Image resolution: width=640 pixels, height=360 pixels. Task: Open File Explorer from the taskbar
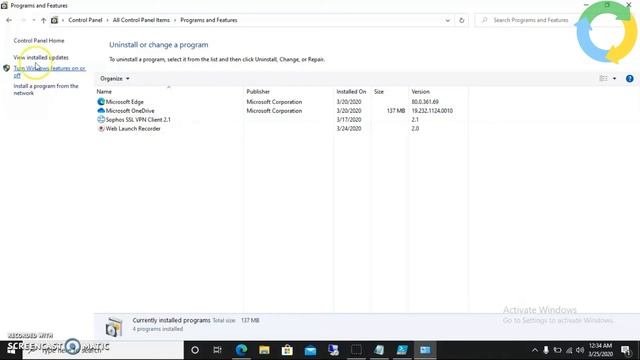coord(264,350)
